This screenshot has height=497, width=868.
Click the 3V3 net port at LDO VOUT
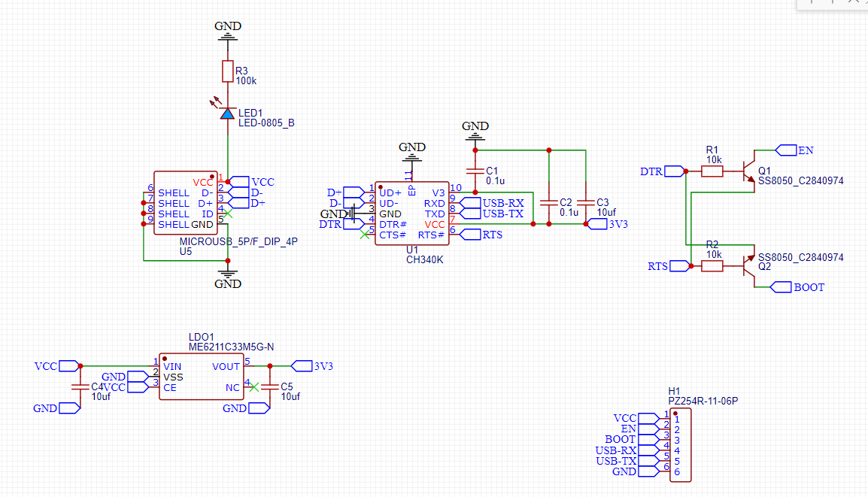coord(302,366)
